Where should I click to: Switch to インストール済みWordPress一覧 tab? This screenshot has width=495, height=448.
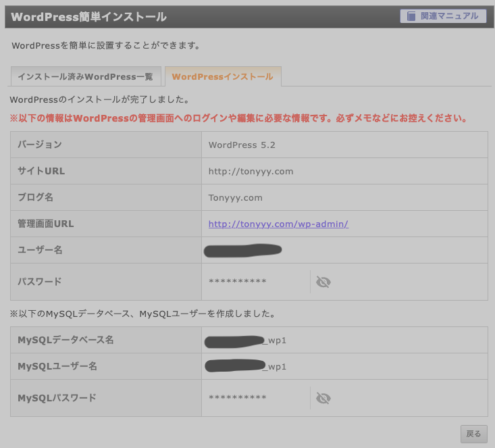[86, 76]
